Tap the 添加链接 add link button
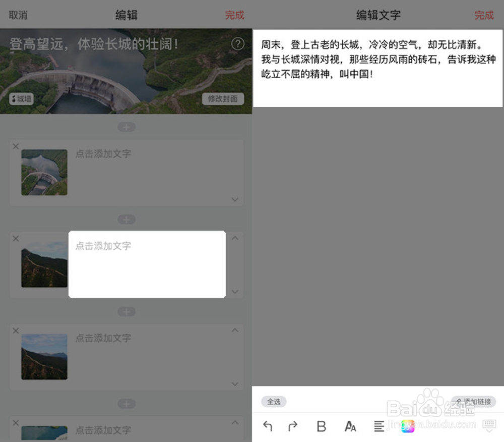Viewport: 504px width, 442px height. point(474,402)
